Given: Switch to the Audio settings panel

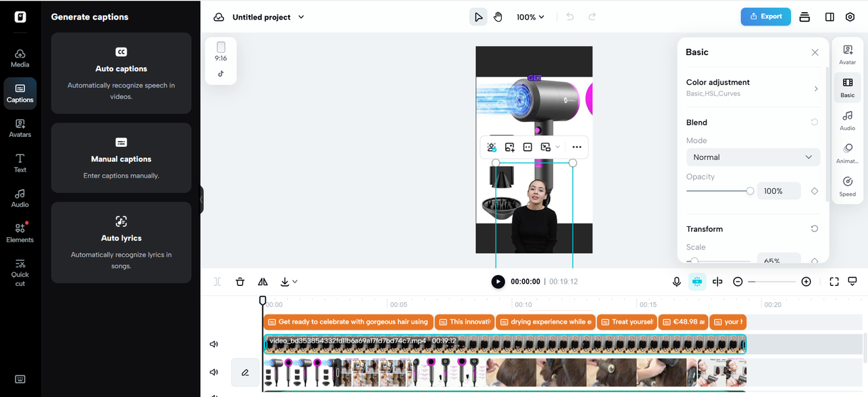Looking at the screenshot, I should (x=847, y=121).
